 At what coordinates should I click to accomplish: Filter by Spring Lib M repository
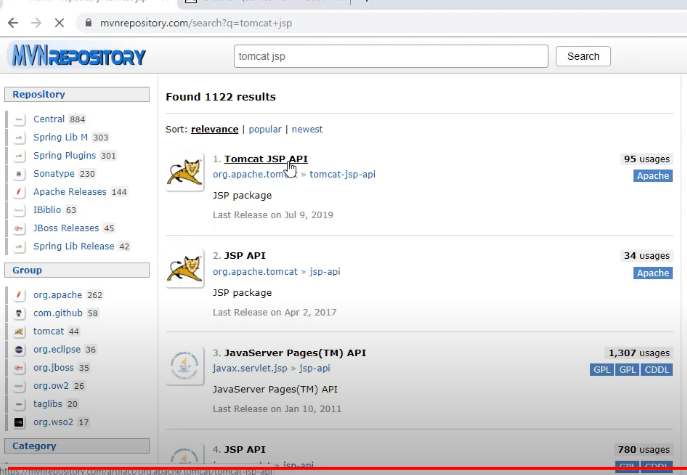pyautogui.click(x=60, y=138)
